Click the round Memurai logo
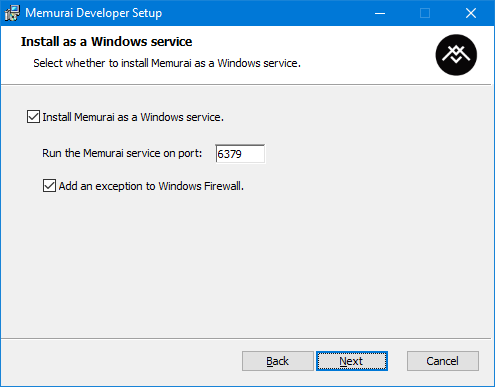 [456, 55]
